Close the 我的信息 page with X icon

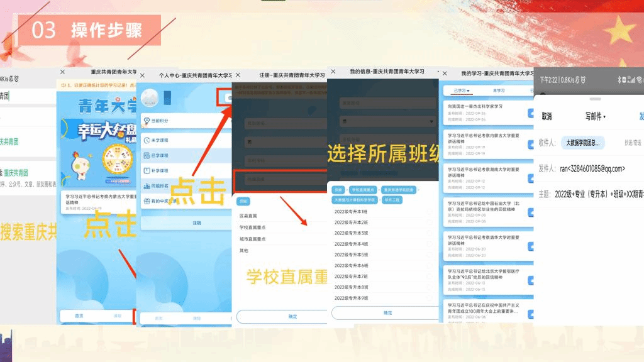pyautogui.click(x=333, y=72)
